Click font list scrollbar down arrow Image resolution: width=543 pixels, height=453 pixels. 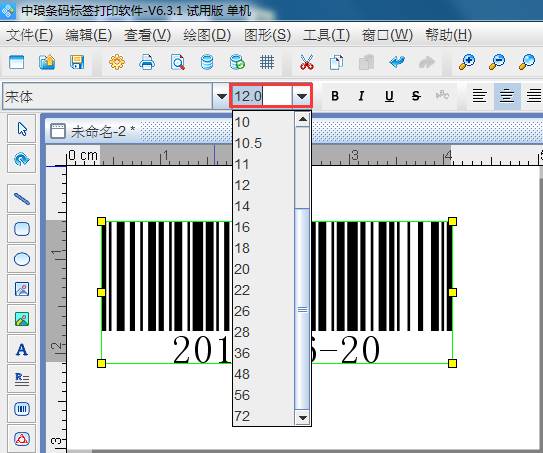click(x=303, y=418)
